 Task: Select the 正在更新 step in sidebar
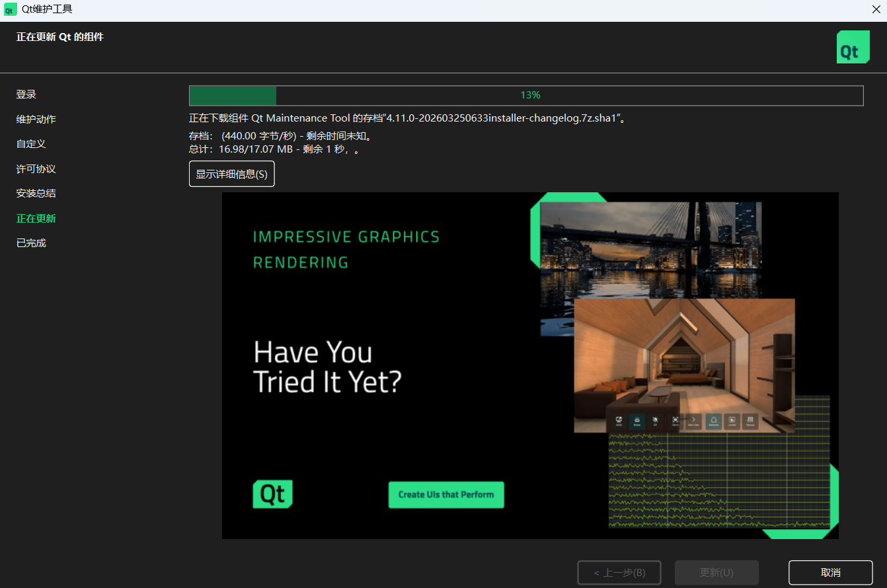pos(36,219)
